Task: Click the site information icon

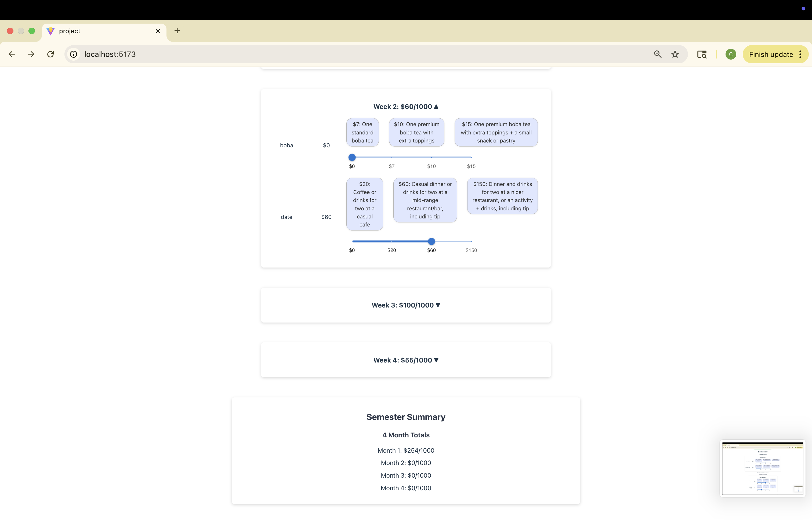Action: click(x=74, y=54)
